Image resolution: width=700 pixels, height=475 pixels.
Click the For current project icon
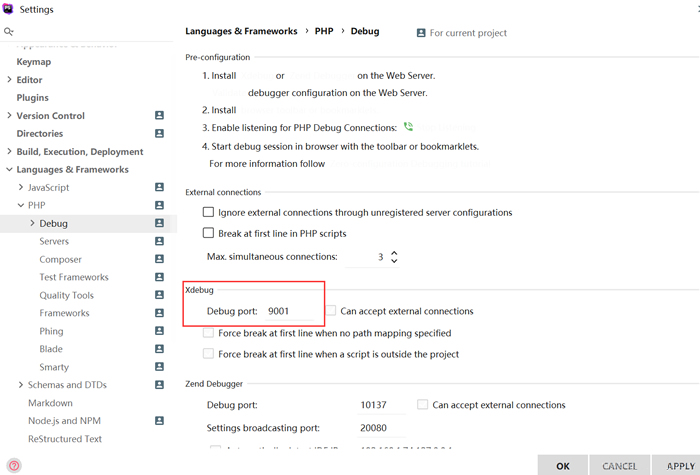pos(421,33)
